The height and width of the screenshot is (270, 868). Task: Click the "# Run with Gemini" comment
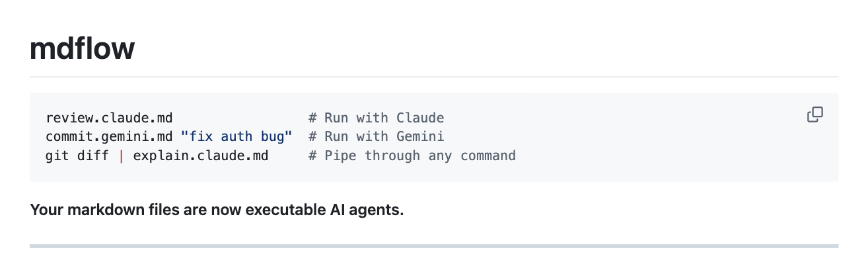[376, 137]
